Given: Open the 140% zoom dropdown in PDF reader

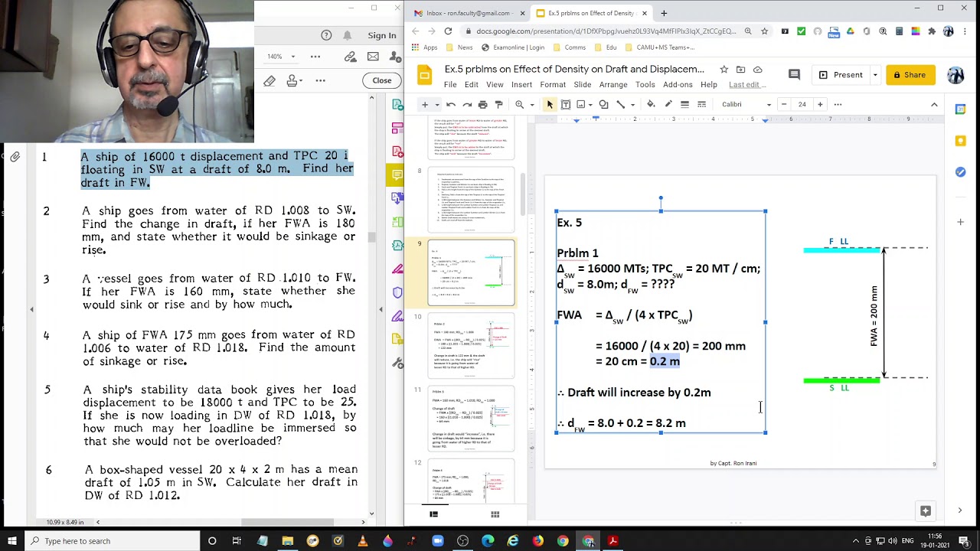Looking at the screenshot, I should [x=279, y=57].
